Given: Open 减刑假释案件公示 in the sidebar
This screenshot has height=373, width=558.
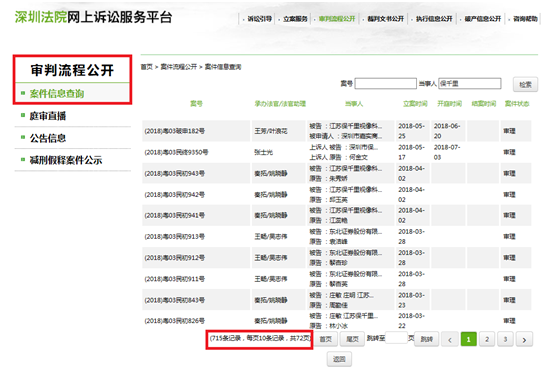Looking at the screenshot, I should tap(66, 160).
